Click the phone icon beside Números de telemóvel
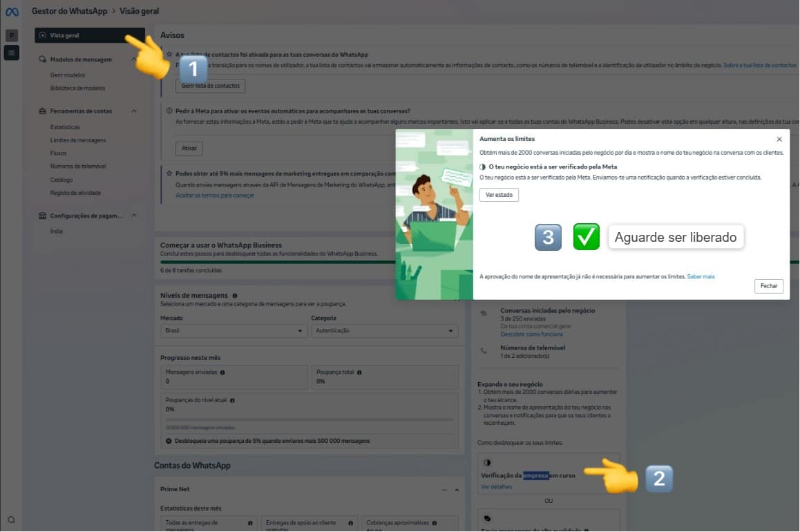The image size is (800, 532). [484, 350]
